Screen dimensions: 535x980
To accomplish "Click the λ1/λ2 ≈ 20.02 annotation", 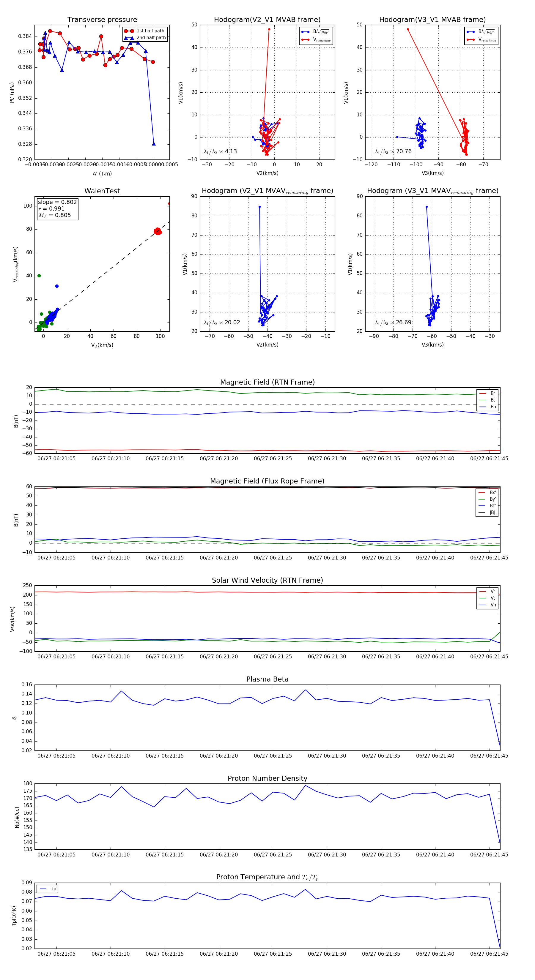I will pyautogui.click(x=222, y=323).
